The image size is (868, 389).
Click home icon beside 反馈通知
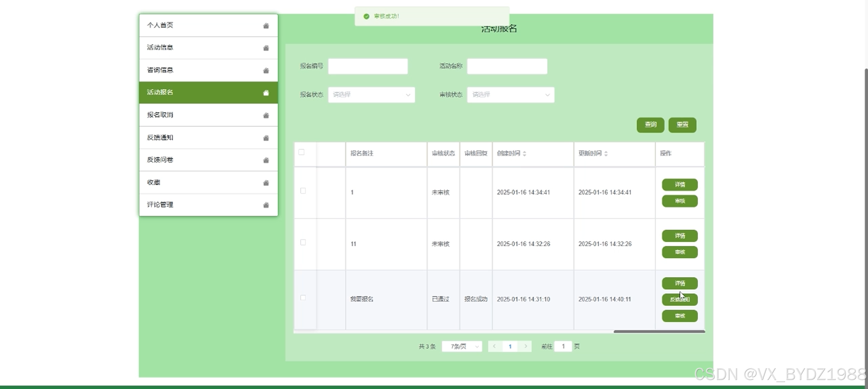coord(266,138)
